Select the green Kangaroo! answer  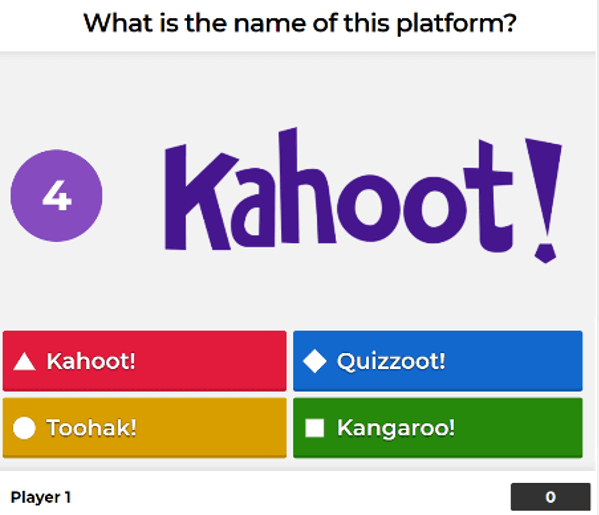click(x=438, y=428)
